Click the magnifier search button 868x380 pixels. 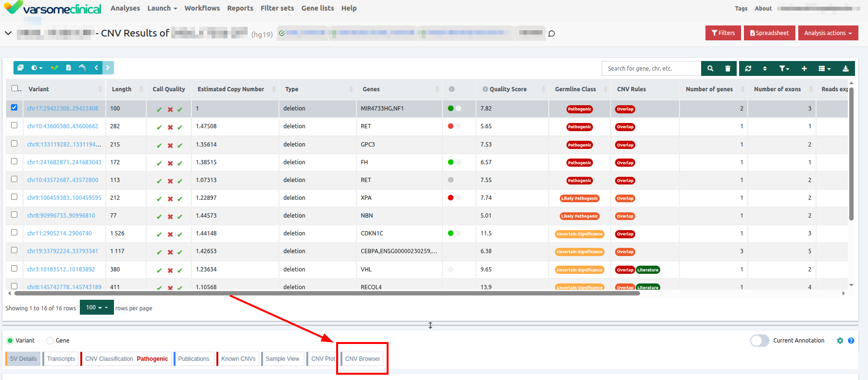pos(710,69)
